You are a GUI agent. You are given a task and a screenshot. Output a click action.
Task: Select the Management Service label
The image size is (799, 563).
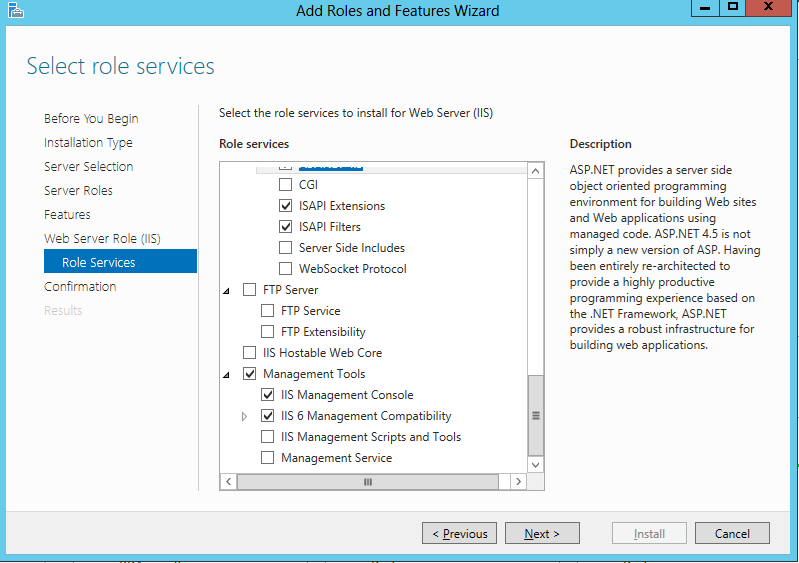point(336,458)
